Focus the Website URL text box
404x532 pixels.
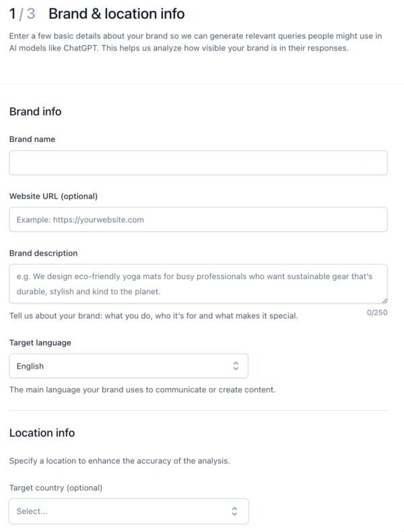pos(198,219)
